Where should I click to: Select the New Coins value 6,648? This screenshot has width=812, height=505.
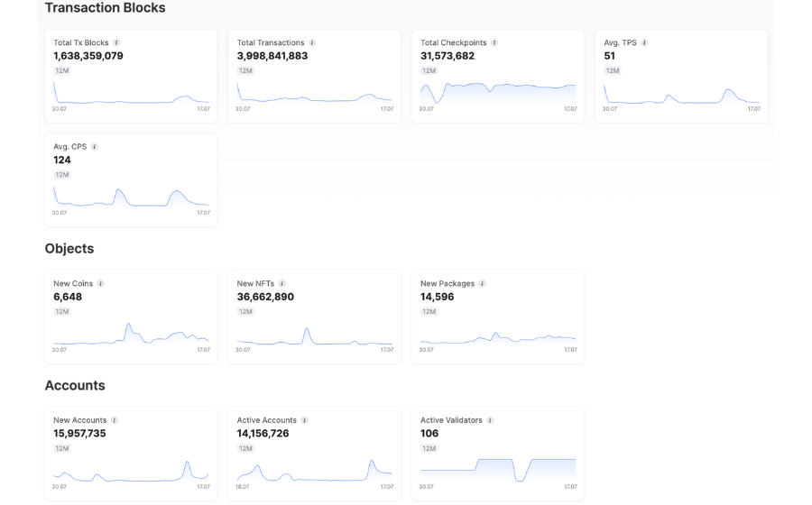68,297
